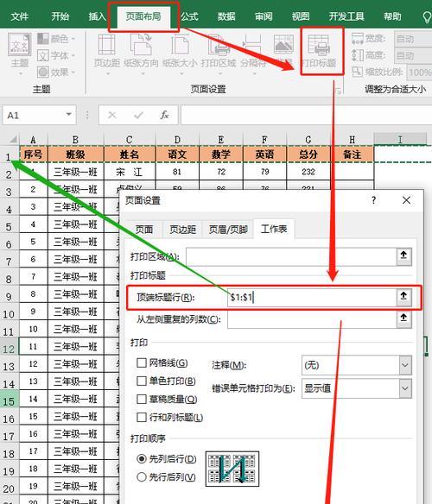Image resolution: width=432 pixels, height=504 pixels.
Task: Open the 文件 (File) tab
Action: pos(19,16)
